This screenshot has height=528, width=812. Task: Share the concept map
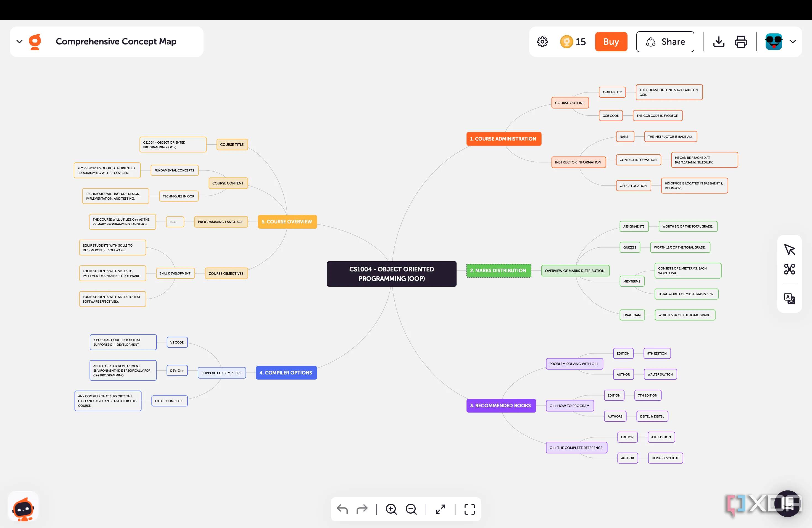[665, 41]
